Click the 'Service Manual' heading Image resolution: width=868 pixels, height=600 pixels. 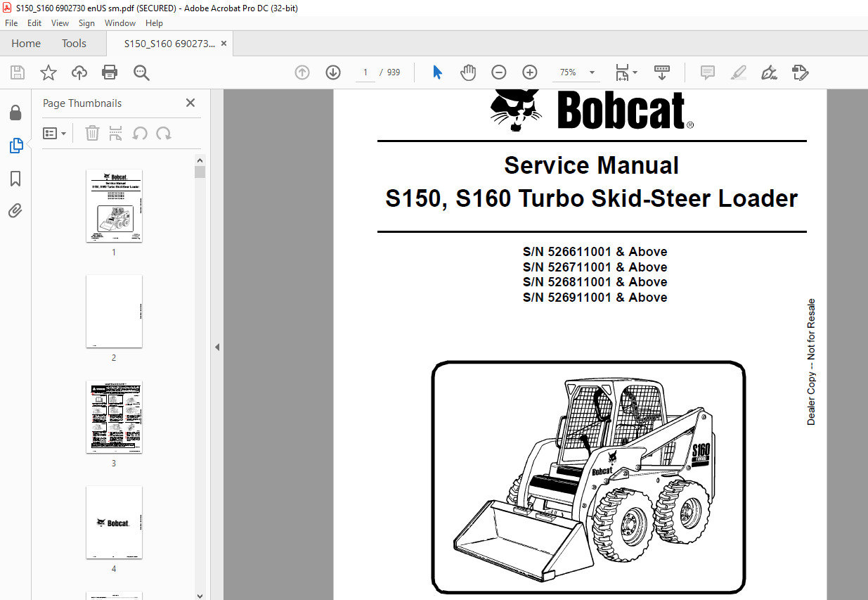(x=591, y=165)
